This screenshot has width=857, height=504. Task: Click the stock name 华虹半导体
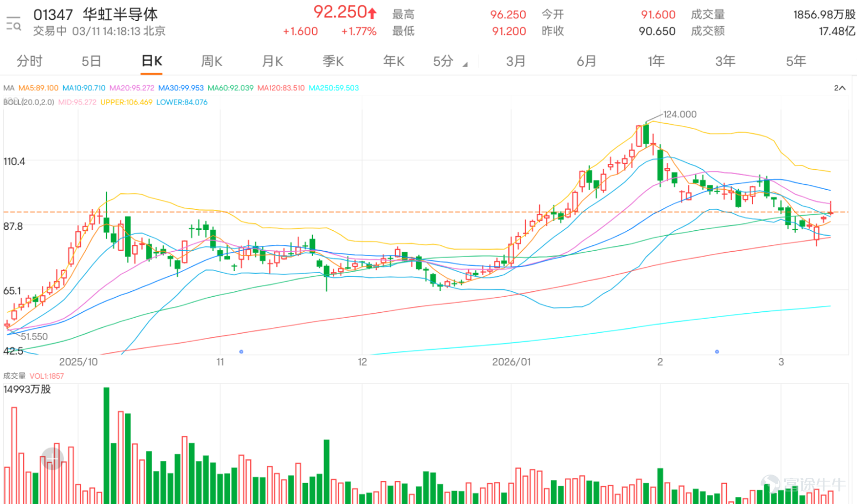coord(121,14)
